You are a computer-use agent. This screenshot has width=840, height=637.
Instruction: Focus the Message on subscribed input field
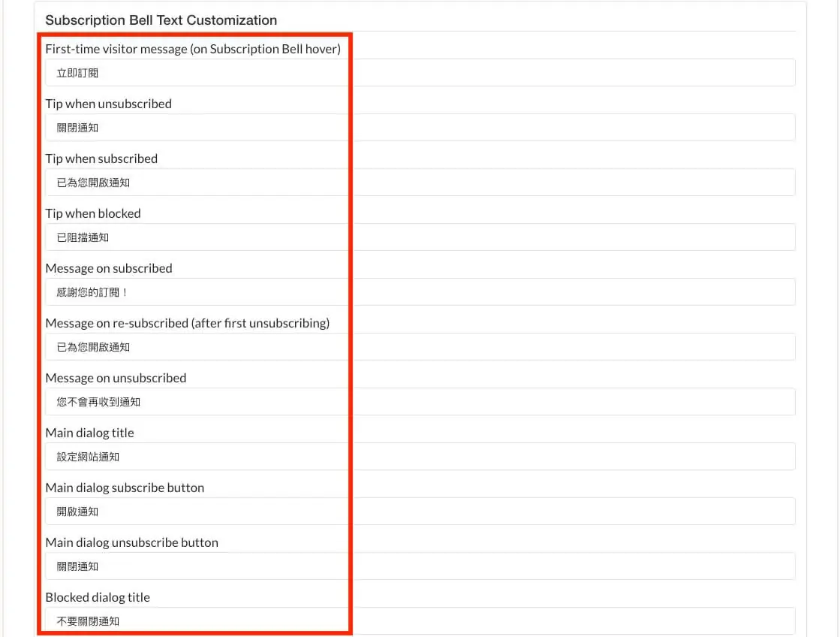(x=420, y=292)
